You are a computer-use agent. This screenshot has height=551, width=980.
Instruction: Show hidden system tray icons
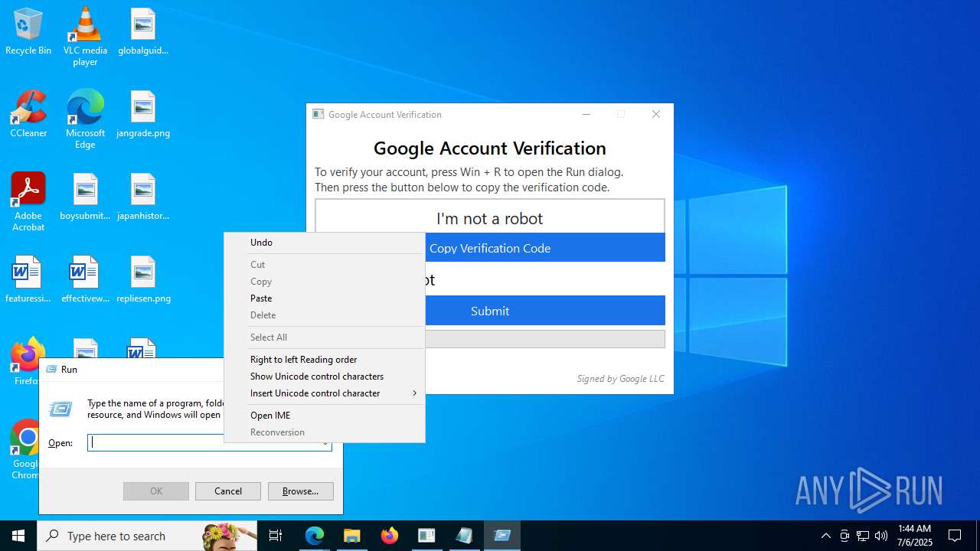point(826,536)
